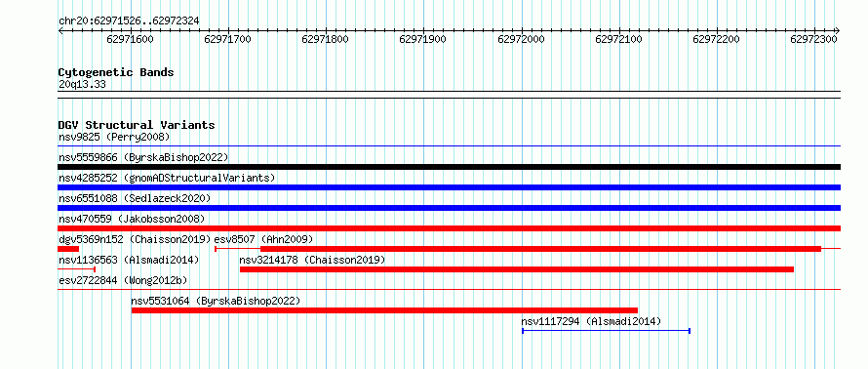Open dgv5369n152 (Chaisson2019) variant label
Viewport: 868px width, 369px height.
point(135,239)
